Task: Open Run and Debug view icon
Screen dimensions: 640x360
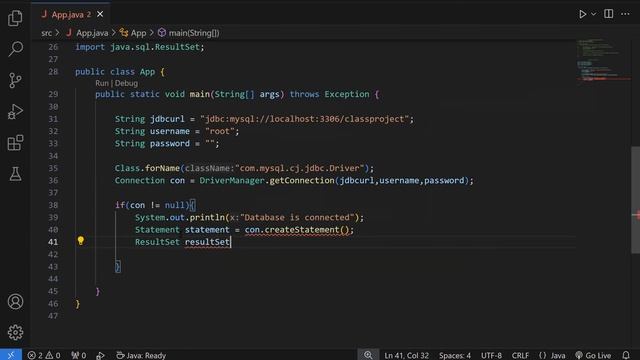Action: coord(15,111)
